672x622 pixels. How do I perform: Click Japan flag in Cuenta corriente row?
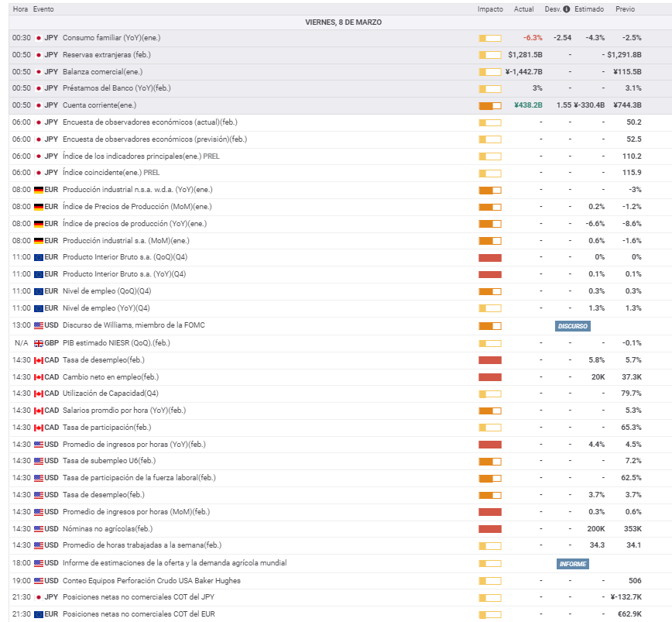(x=39, y=105)
